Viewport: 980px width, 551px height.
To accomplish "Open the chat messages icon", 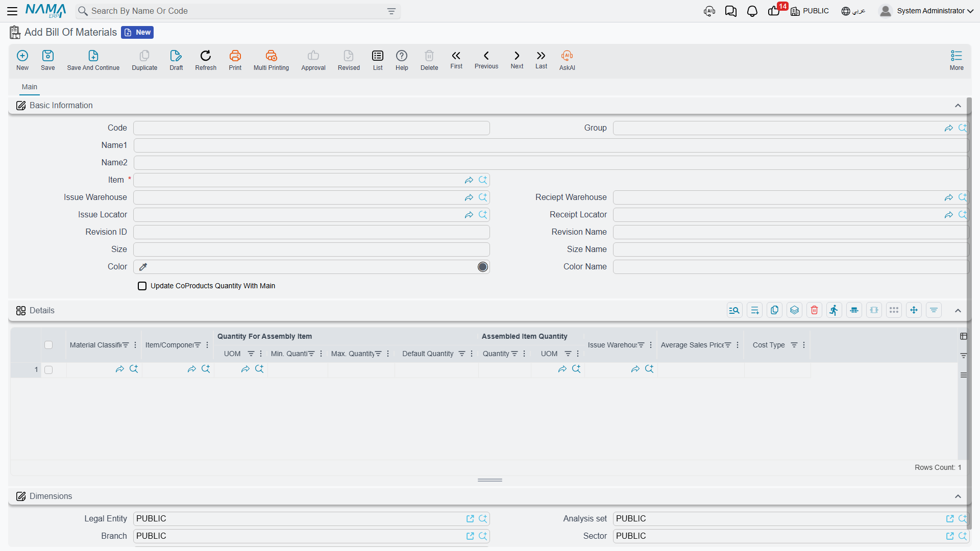I will [731, 11].
